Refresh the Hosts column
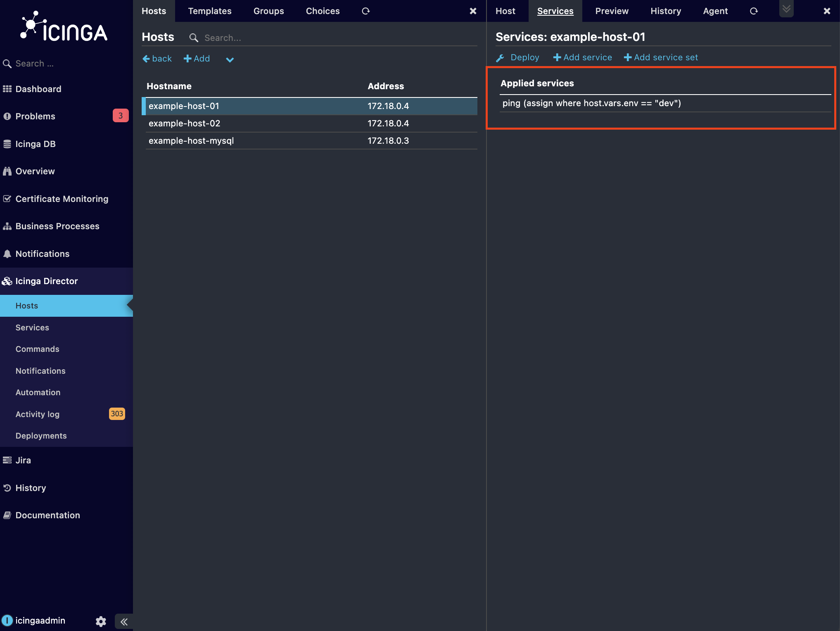Viewport: 840px width, 631px height. pyautogui.click(x=366, y=11)
